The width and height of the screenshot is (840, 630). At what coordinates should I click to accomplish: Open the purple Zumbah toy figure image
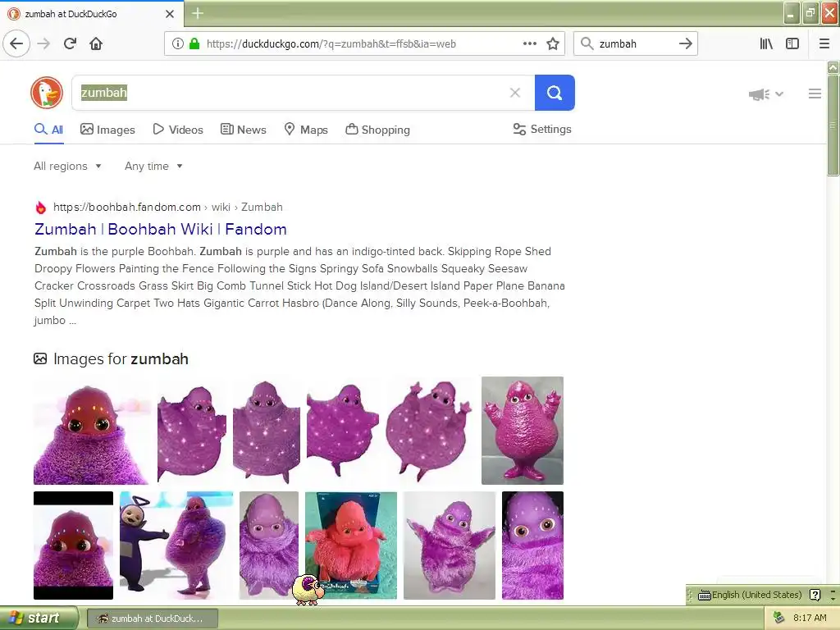tap(523, 431)
